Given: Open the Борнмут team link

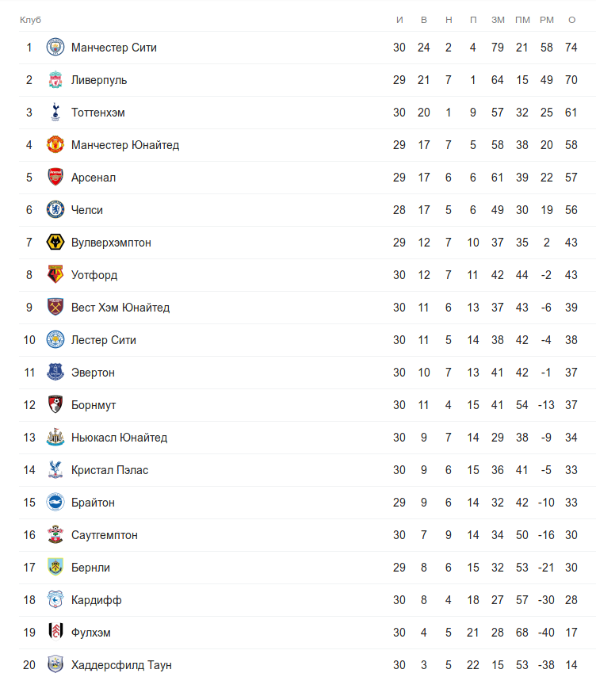Looking at the screenshot, I should coord(94,405).
